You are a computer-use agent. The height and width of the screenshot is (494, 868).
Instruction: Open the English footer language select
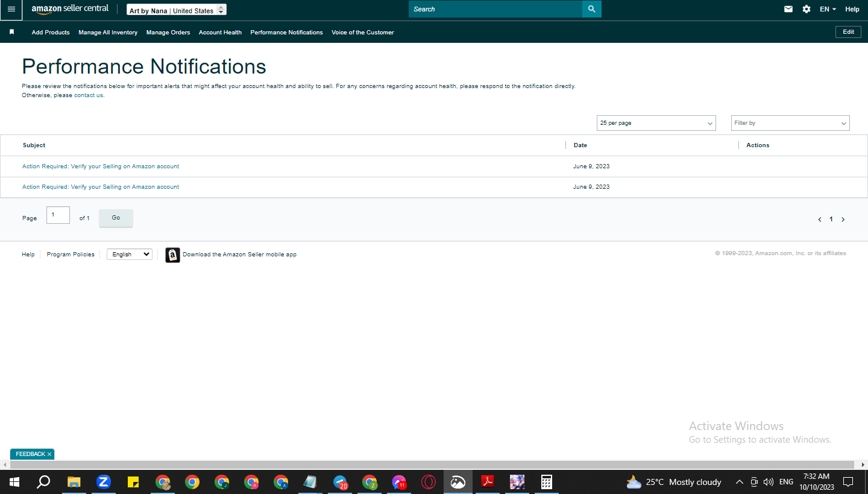tap(130, 255)
